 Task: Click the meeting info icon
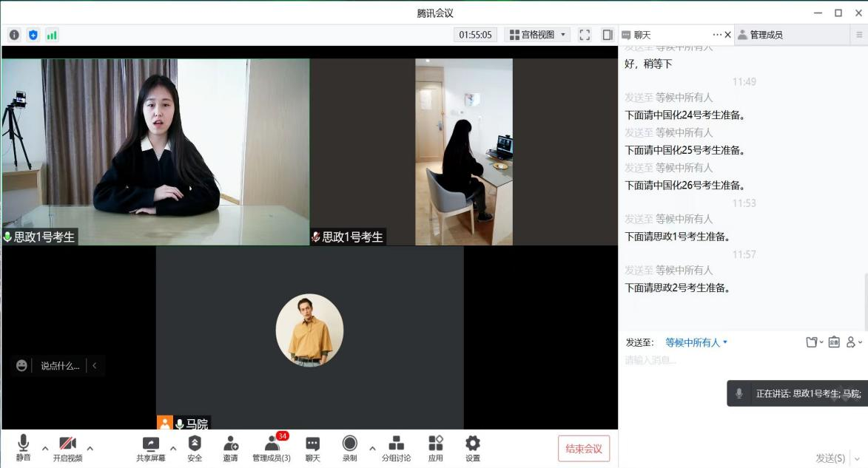pyautogui.click(x=14, y=35)
